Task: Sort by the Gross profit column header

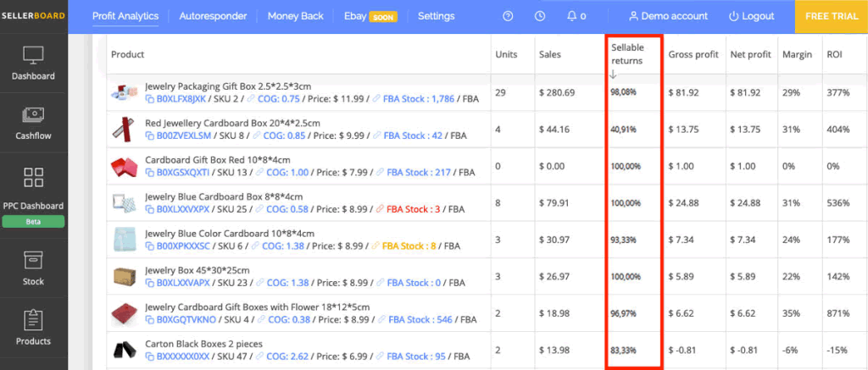Action: pyautogui.click(x=693, y=54)
